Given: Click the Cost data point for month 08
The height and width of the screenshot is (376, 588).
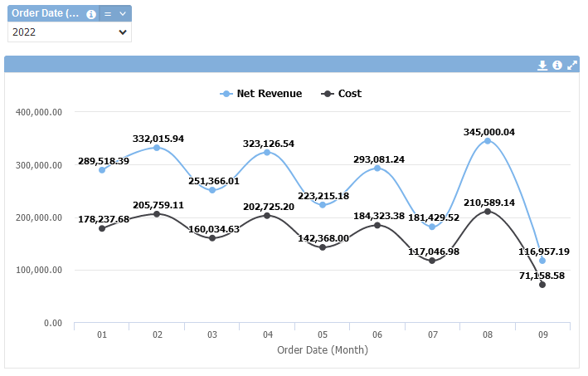Looking at the screenshot, I should [488, 212].
